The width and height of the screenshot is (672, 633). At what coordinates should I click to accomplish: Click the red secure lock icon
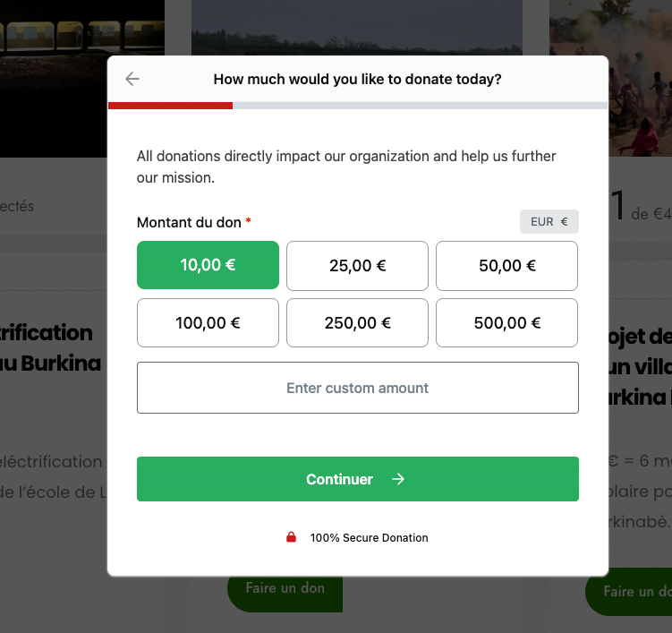[x=291, y=538]
